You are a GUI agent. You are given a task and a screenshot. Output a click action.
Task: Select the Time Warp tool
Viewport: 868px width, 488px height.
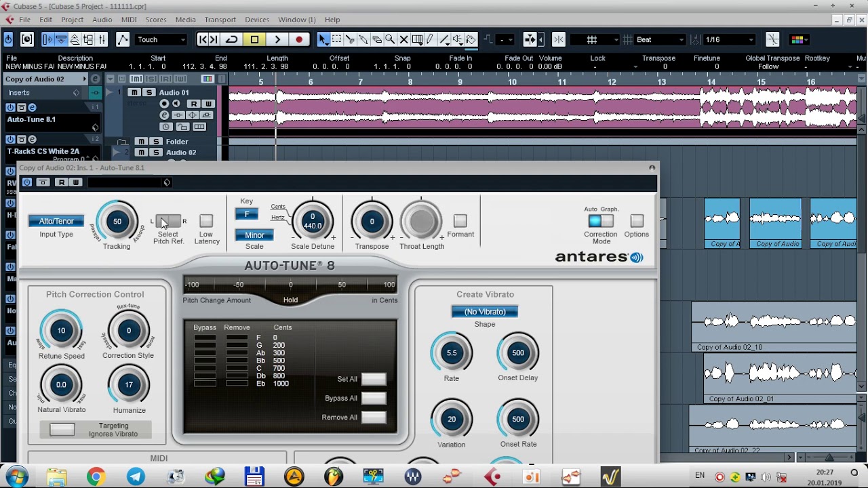point(417,39)
